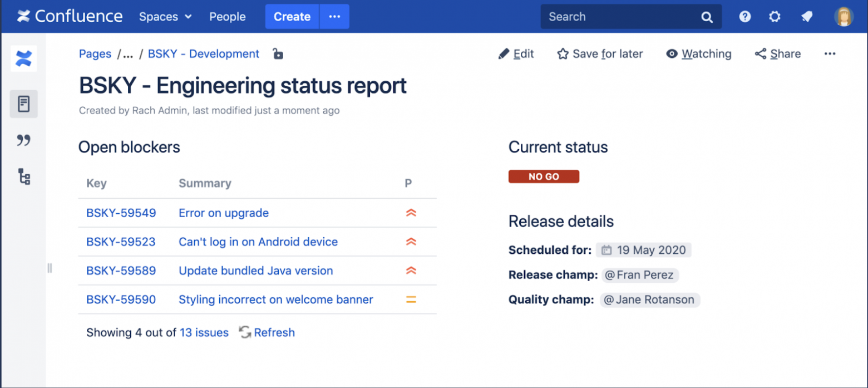The height and width of the screenshot is (388, 868).
Task: Open the Spaces dropdown
Action: [x=165, y=17]
